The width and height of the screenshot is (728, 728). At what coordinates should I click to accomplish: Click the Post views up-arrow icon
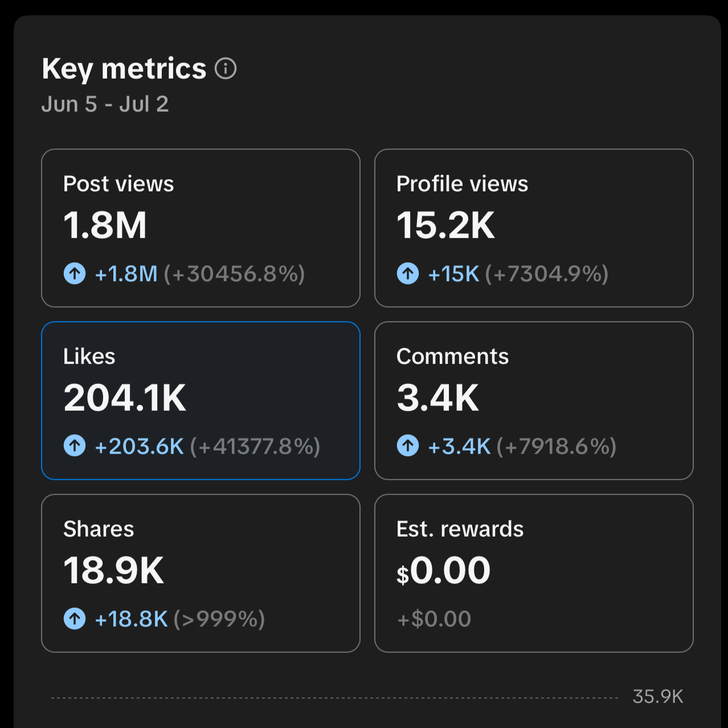(75, 273)
